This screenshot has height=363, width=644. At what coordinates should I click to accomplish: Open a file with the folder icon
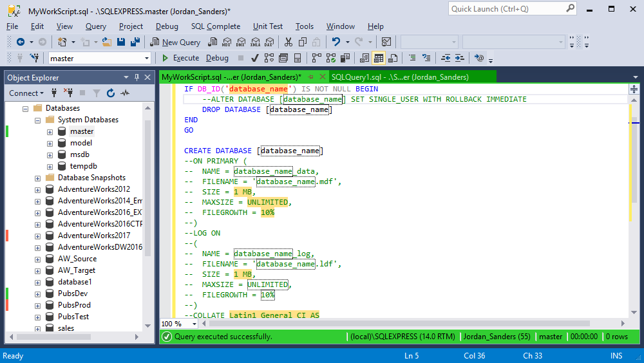pos(107,42)
